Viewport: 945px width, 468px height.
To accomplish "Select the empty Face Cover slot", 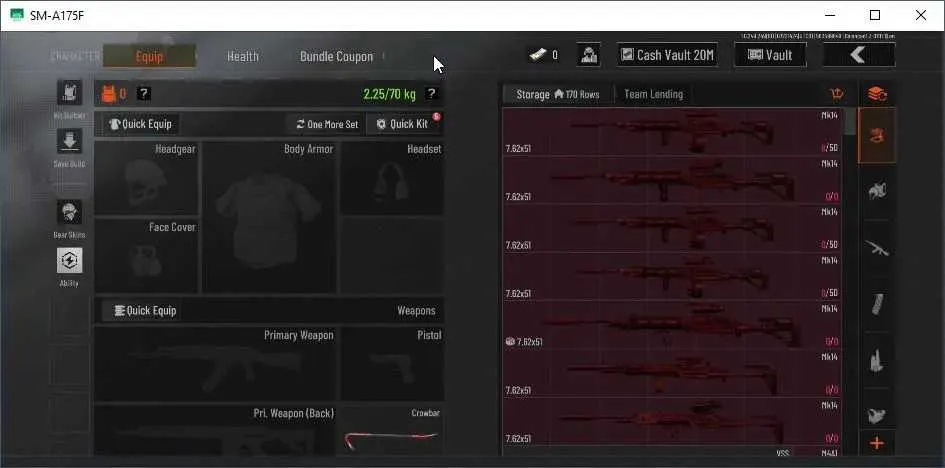I will 146,255.
